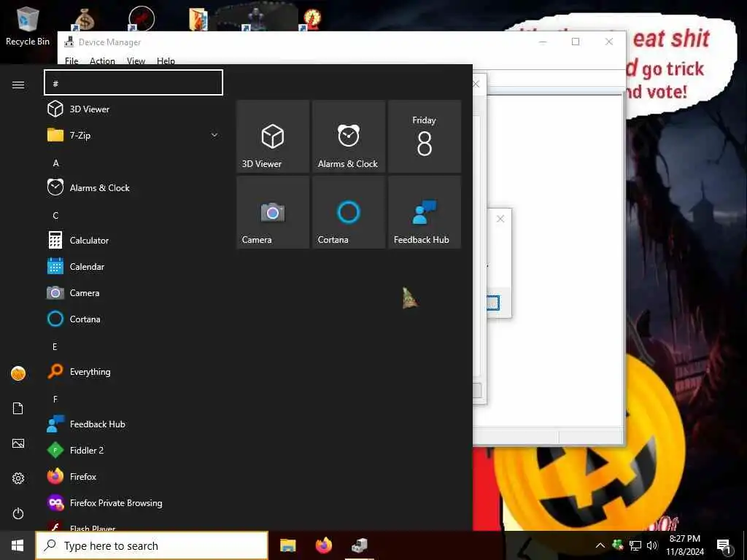This screenshot has height=560, width=747.
Task: Open Calculator from the app list
Action: pos(133,240)
